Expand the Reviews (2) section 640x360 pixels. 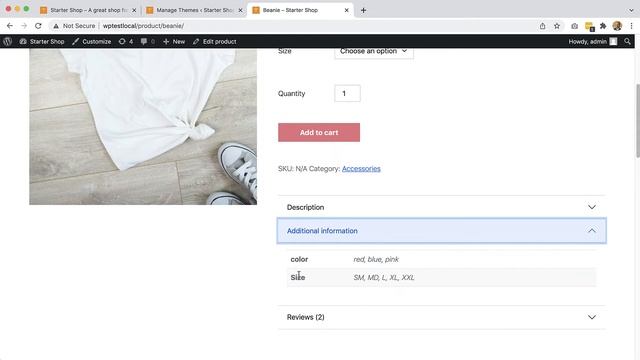442,317
